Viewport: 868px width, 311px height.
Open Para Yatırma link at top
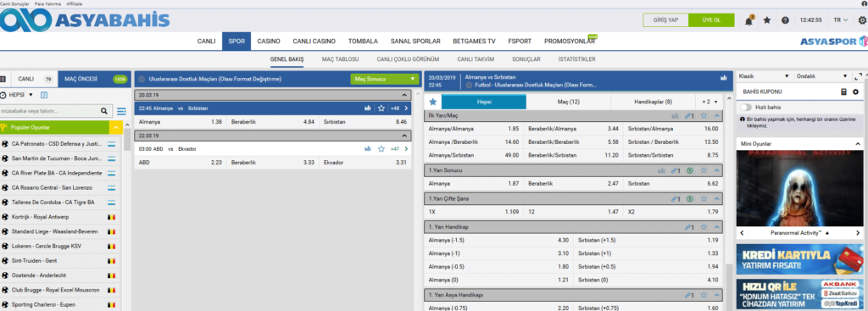47,3
